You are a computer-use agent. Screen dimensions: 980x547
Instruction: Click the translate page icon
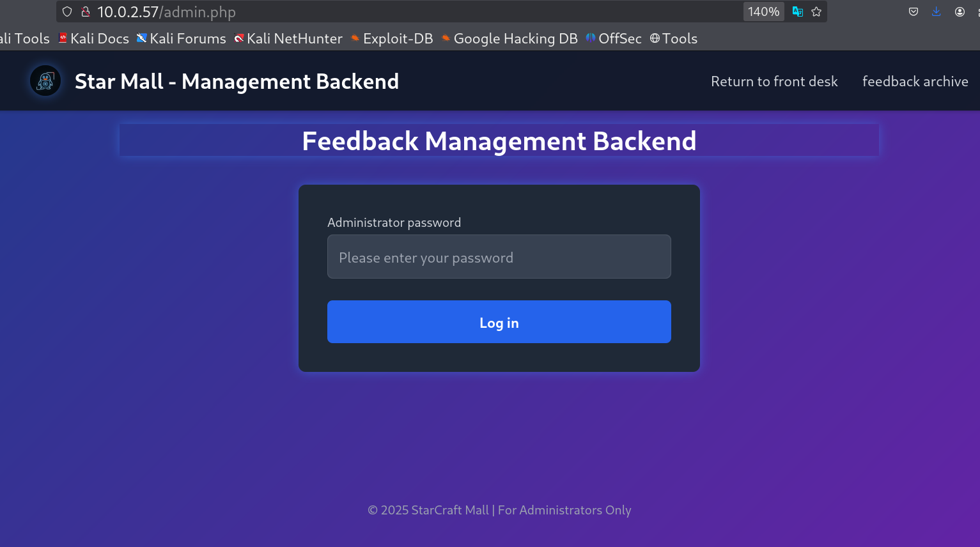tap(797, 12)
